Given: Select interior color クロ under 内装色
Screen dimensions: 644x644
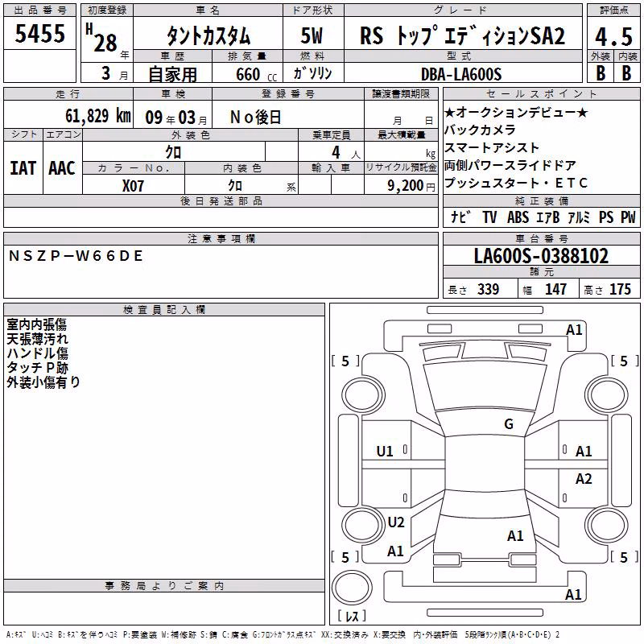Looking at the screenshot, I should click(x=235, y=186).
